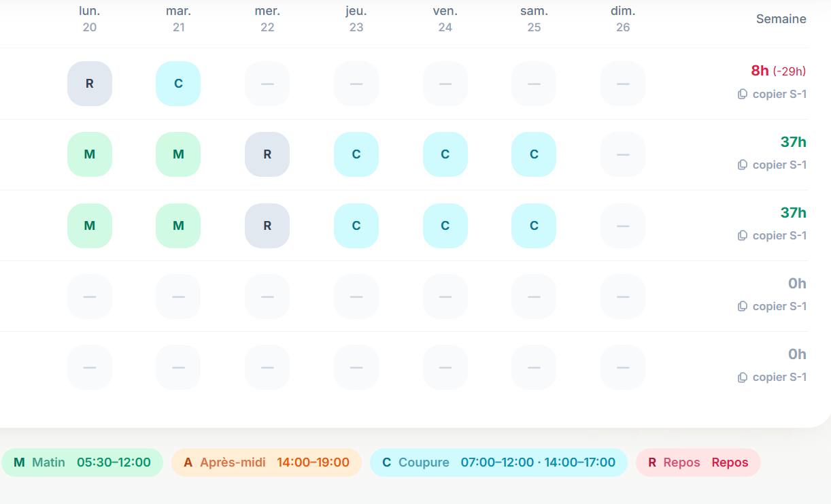Viewport: 831px width, 504px height.
Task: Click the red 8h (-29h) weekly total
Action: tap(779, 70)
